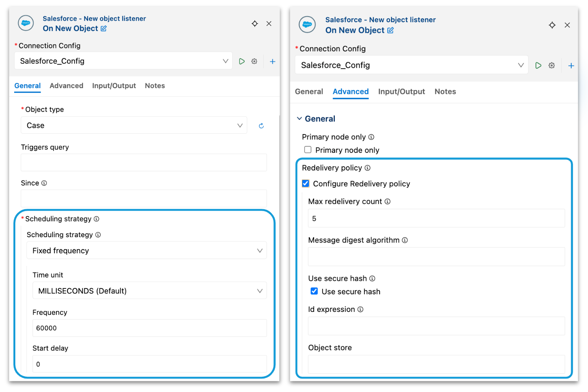Screen dimensions: 588x392
Task: Refresh the Object type list
Action: coord(261,126)
